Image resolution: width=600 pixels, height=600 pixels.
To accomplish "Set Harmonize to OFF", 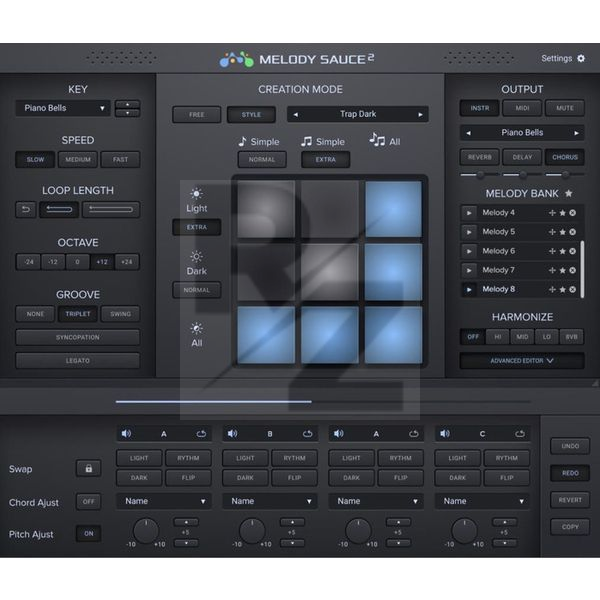I will tap(473, 337).
